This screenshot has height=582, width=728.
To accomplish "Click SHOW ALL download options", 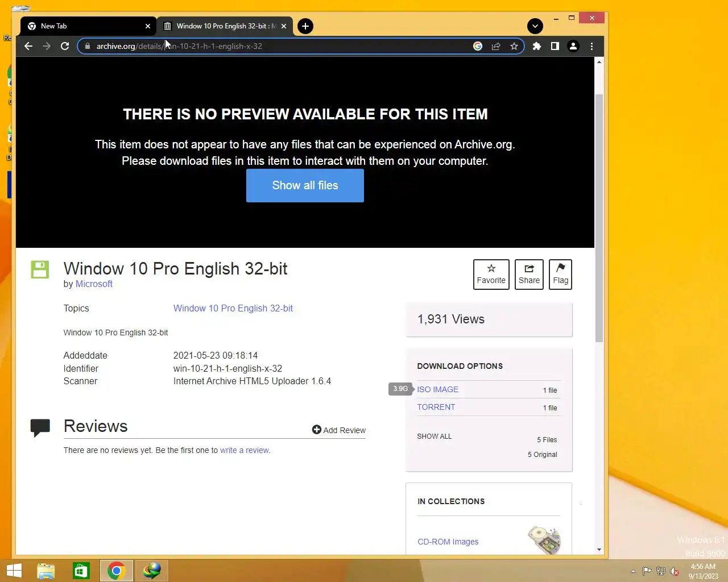I will [x=435, y=436].
